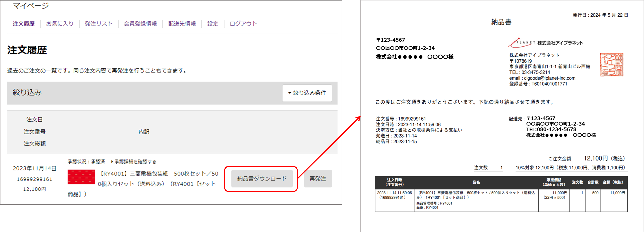Open the 発注リスト tab

[99, 24]
